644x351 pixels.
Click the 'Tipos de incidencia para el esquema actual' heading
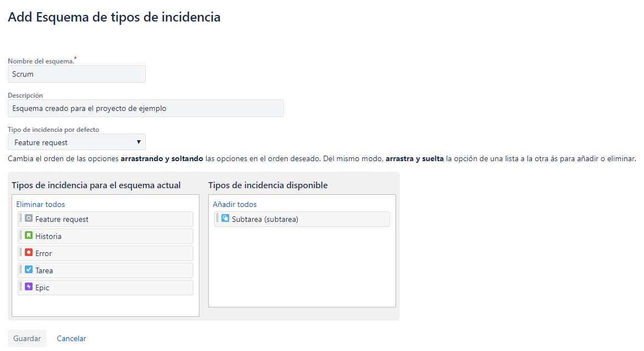click(96, 185)
